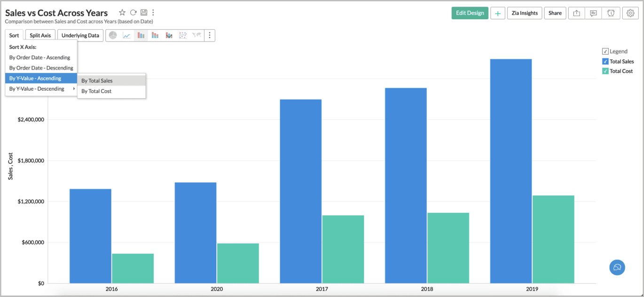
Task: Click the save (floppy disk) icon
Action: coord(144,13)
